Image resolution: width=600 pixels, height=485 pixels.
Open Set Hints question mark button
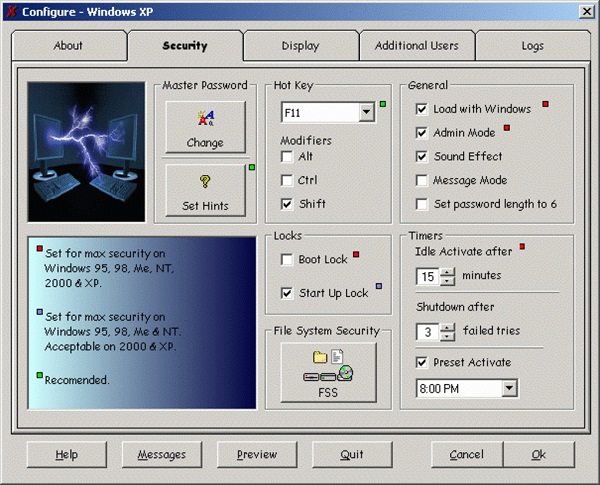pyautogui.click(x=205, y=190)
